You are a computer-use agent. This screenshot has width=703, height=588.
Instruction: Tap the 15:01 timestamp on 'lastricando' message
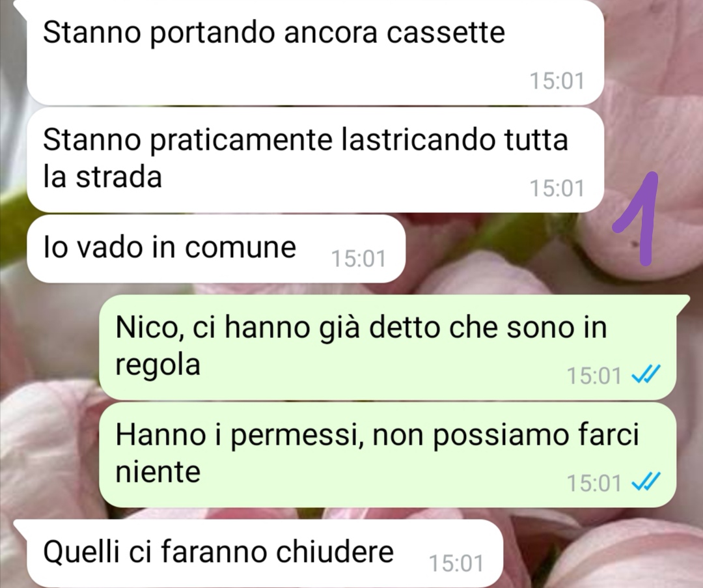557,188
